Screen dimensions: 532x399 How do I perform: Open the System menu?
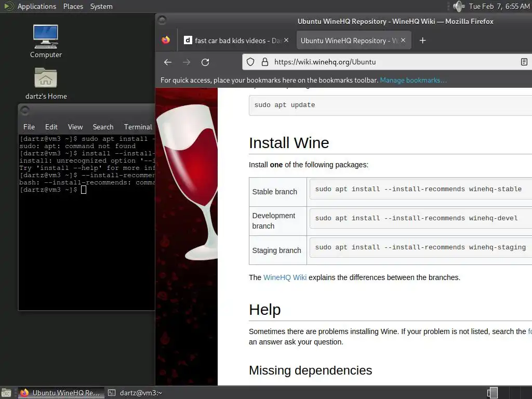click(x=101, y=6)
